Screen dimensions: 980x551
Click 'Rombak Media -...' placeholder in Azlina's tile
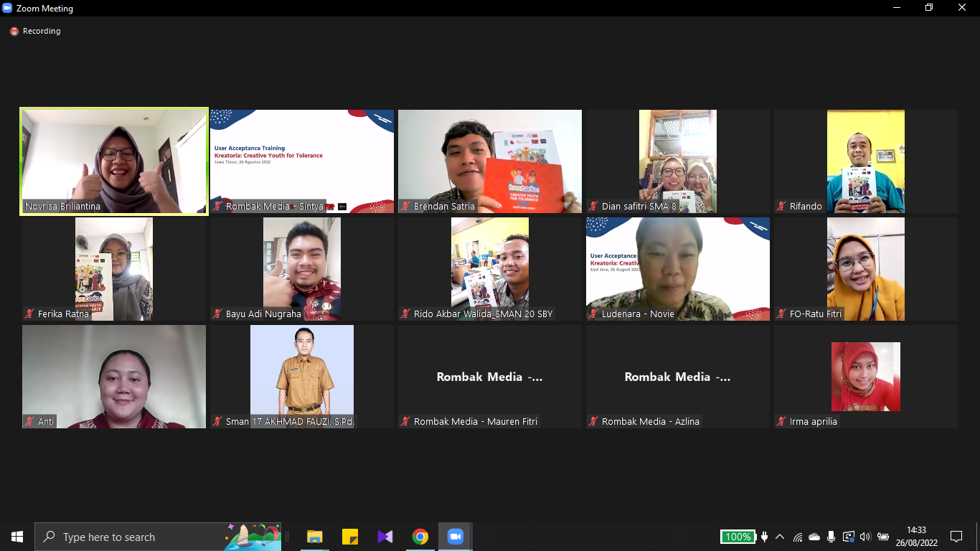(678, 377)
